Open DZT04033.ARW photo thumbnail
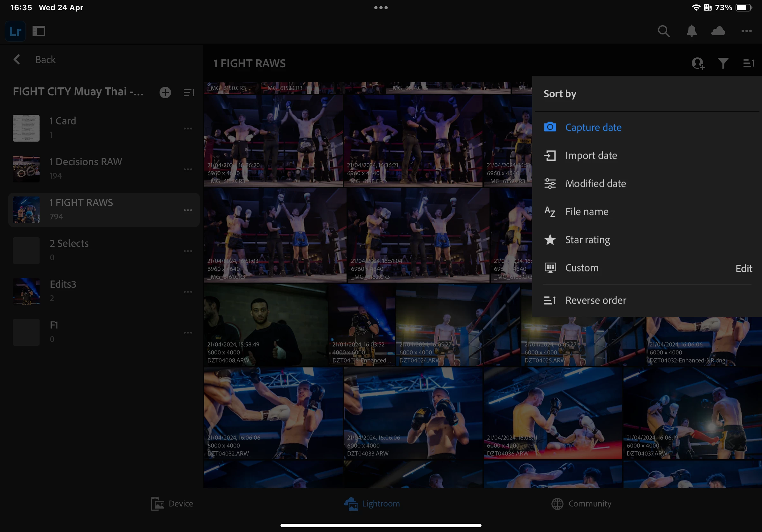The height and width of the screenshot is (532, 762). coord(413,413)
